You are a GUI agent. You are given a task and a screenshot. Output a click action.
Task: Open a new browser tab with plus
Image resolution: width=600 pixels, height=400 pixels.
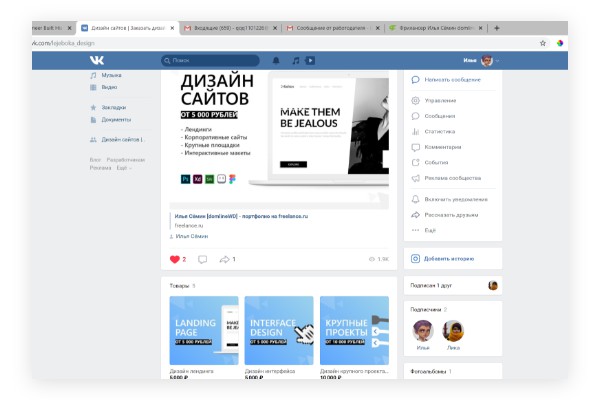coord(497,28)
